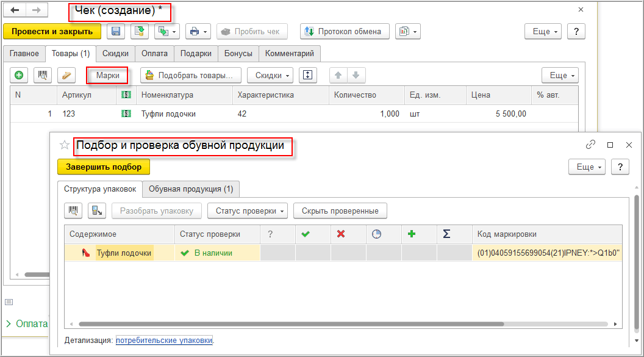
Task: Click the quantity cell 1,000
Action: pos(367,114)
